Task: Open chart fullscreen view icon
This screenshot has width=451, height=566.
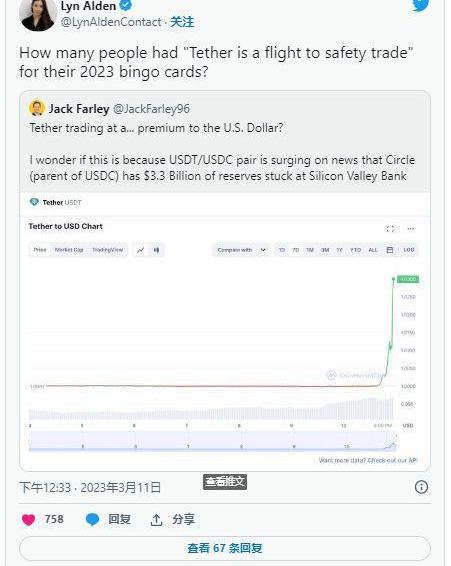Action: pyautogui.click(x=390, y=229)
